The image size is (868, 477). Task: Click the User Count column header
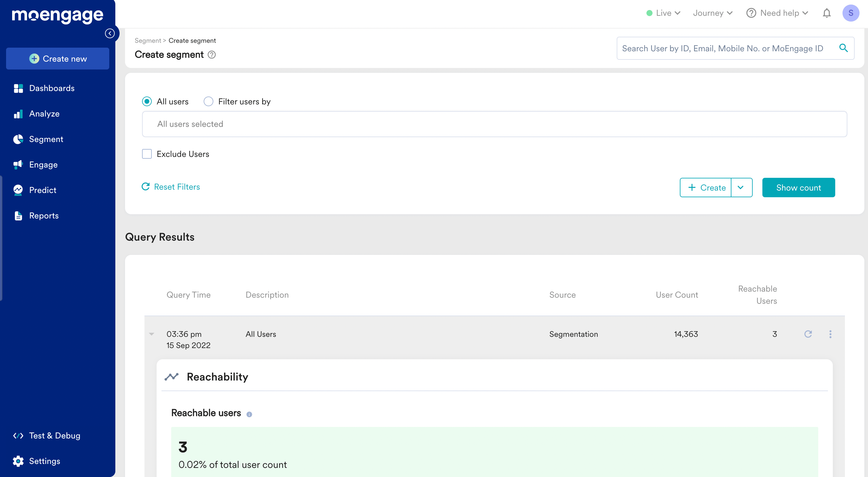pos(677,295)
